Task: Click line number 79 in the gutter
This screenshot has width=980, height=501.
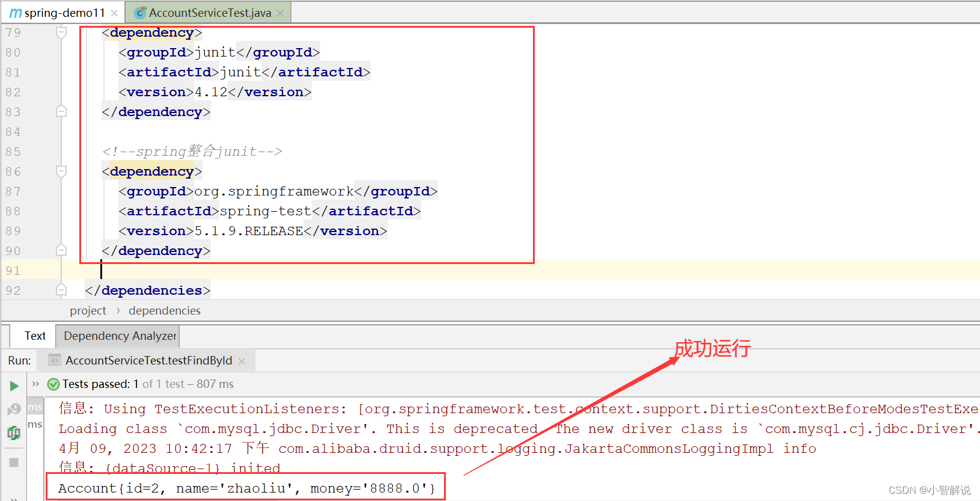Action: (13, 32)
